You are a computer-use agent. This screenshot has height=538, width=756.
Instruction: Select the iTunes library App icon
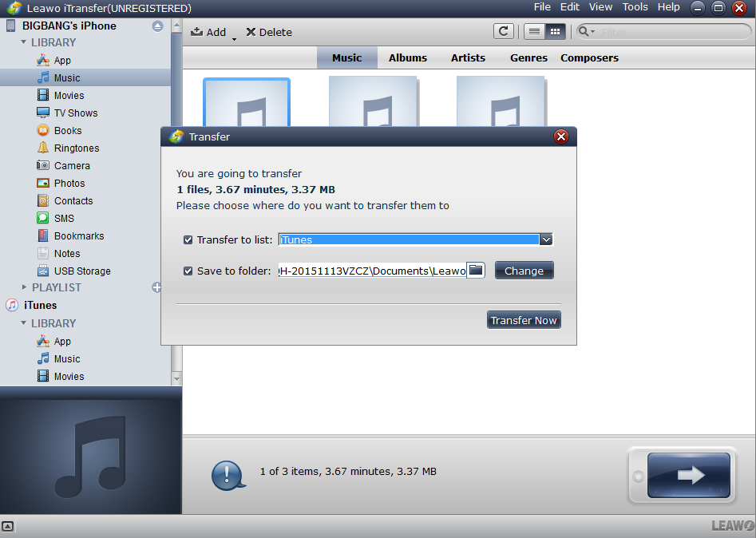pos(43,342)
